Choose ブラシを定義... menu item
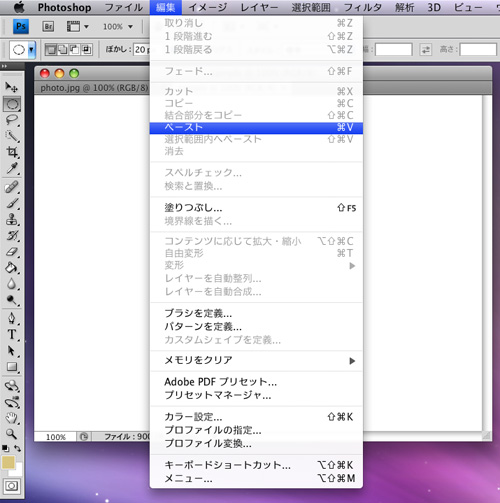This screenshot has height=503, width=500. pyautogui.click(x=256, y=313)
